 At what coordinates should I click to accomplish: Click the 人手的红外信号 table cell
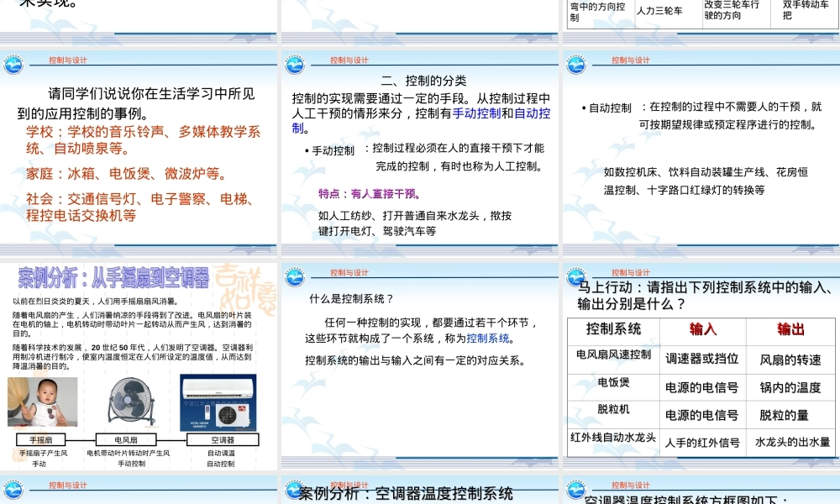tap(702, 443)
